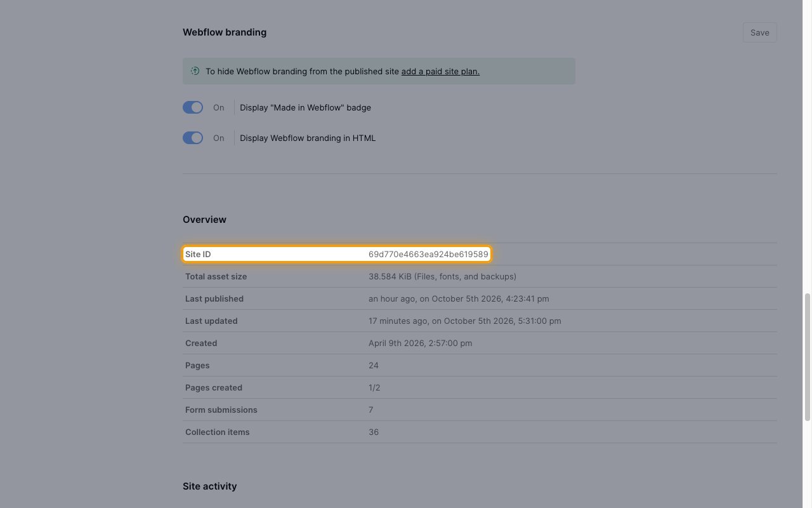
Task: Click the Collection items value 36
Action: click(x=374, y=432)
